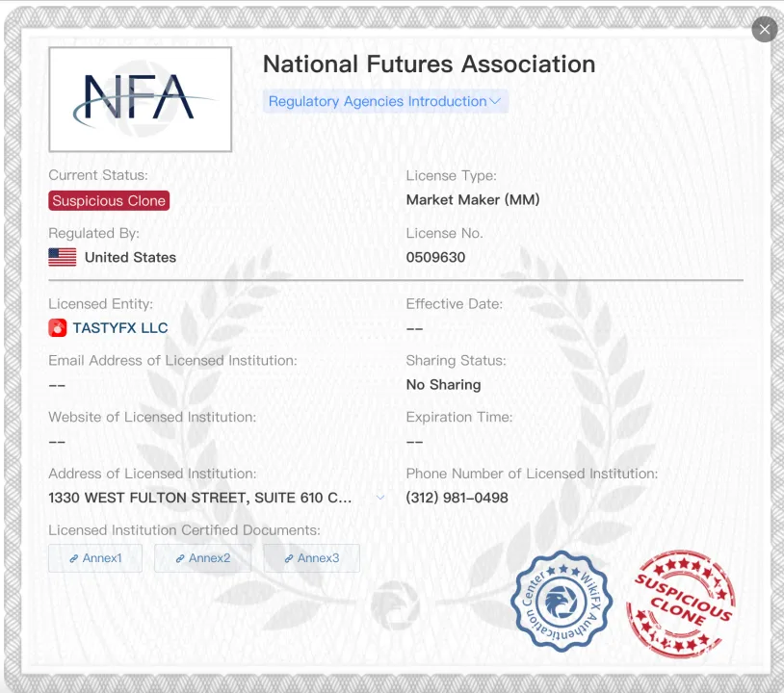The image size is (784, 693).
Task: Click the United States regulator text
Action: coord(130,257)
